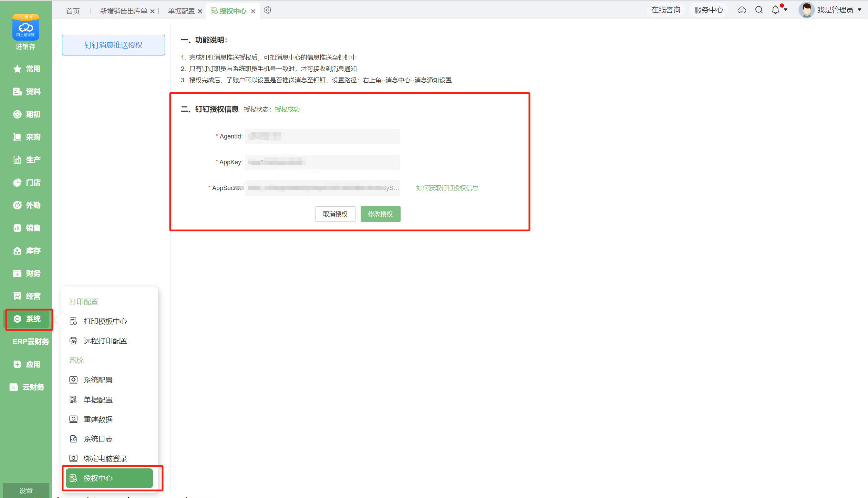Switch to the 首页 tab

pyautogui.click(x=73, y=11)
